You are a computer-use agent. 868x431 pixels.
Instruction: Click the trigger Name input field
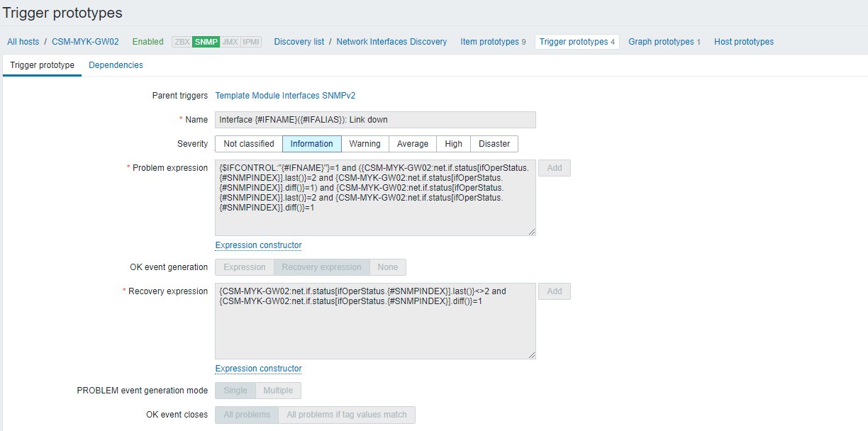(x=375, y=120)
